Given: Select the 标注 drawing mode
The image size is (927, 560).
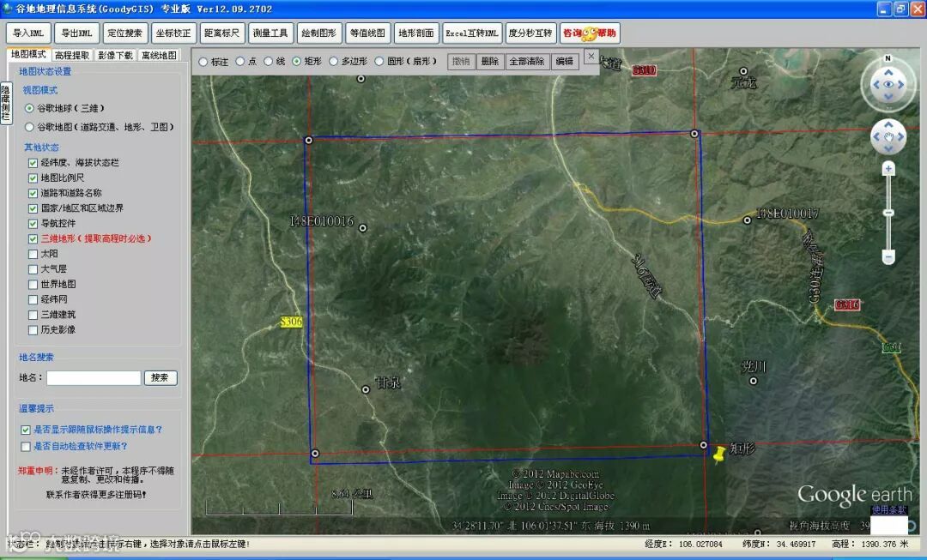Looking at the screenshot, I should [x=203, y=62].
